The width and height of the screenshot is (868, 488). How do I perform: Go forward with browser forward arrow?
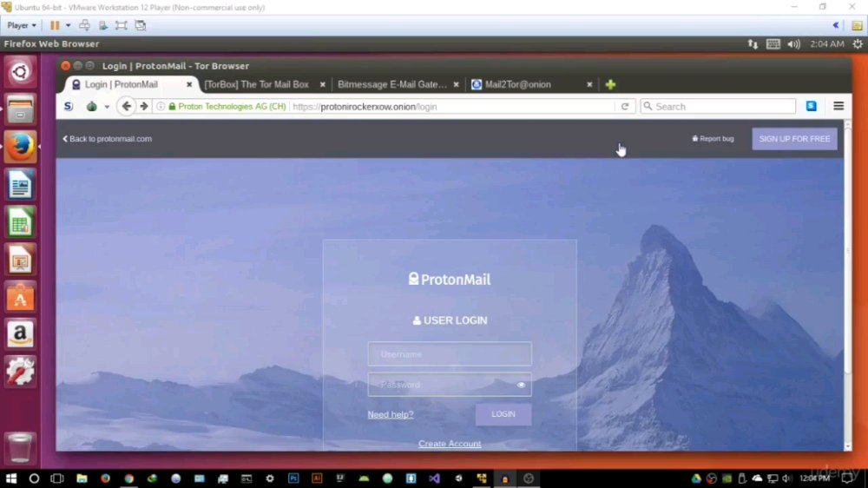click(x=144, y=106)
